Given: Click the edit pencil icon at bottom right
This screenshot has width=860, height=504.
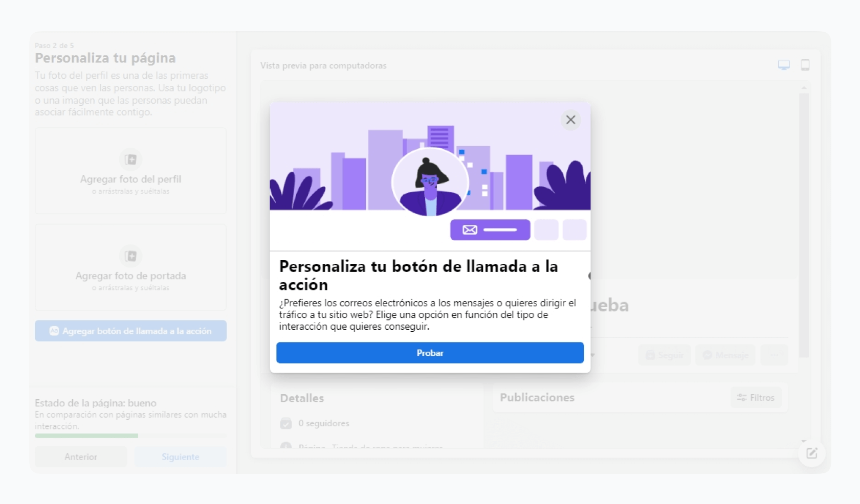Looking at the screenshot, I should pyautogui.click(x=811, y=453).
